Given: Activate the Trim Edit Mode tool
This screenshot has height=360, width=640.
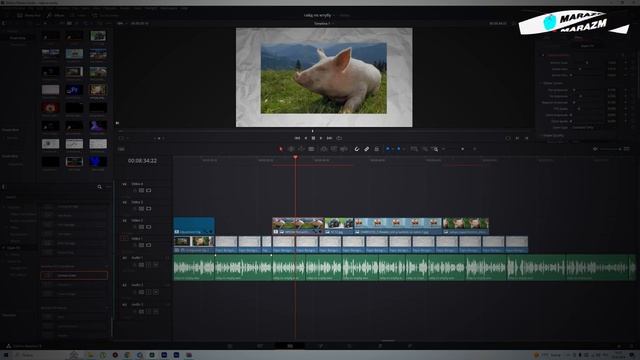Looking at the screenshot, I should point(291,149).
